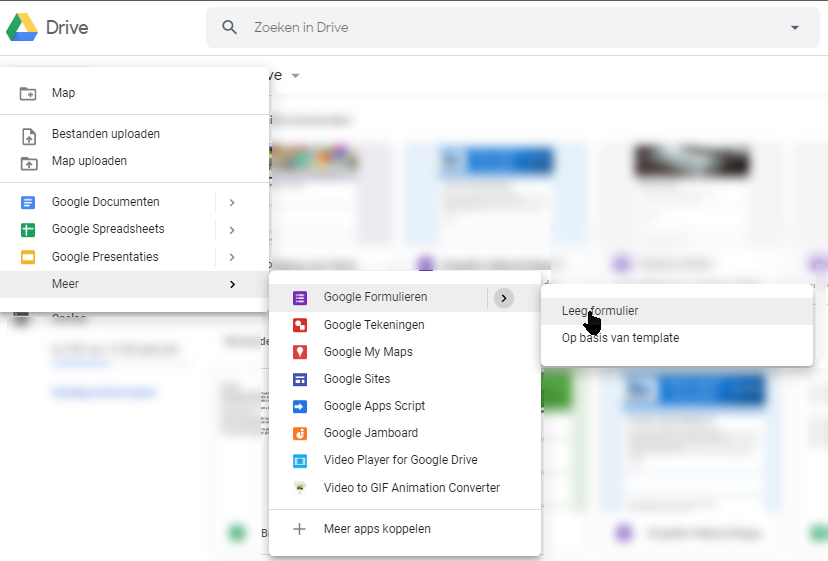Click the Google Apps Script arrow icon
Image resolution: width=828 pixels, height=561 pixels.
coord(300,406)
